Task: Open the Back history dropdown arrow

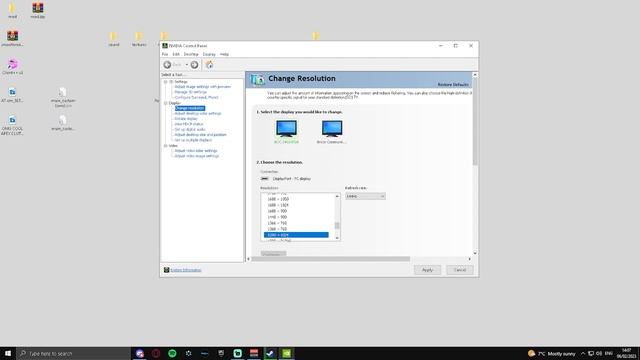Action: [187, 64]
